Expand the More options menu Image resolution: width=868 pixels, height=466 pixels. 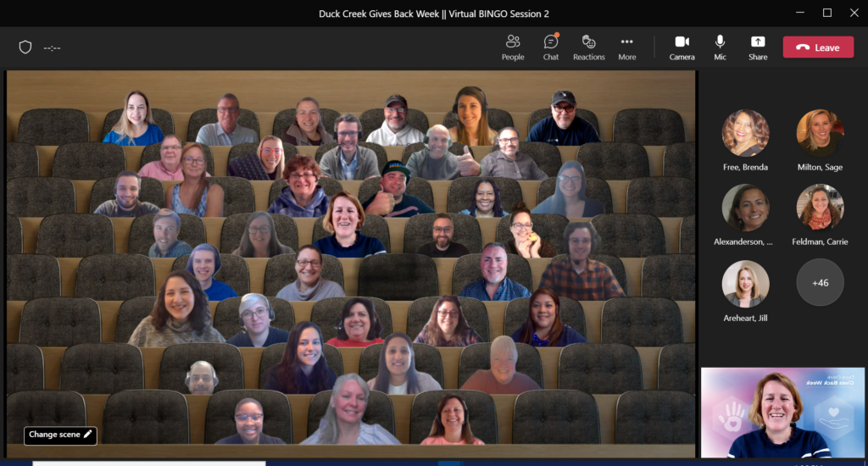pos(626,47)
